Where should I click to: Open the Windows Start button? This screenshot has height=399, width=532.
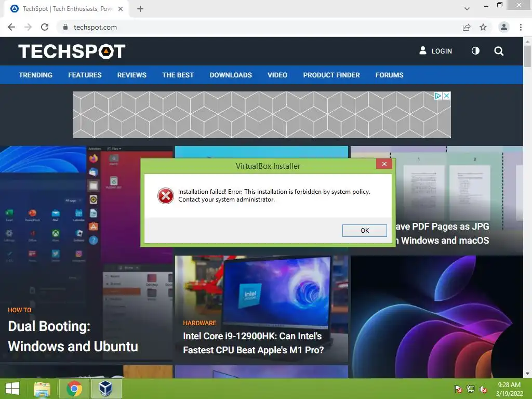12,389
